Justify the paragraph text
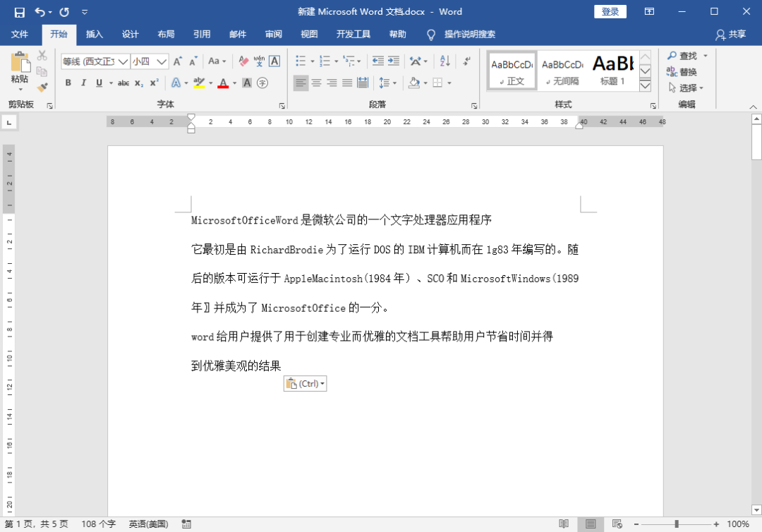762x532 pixels. pyautogui.click(x=347, y=83)
